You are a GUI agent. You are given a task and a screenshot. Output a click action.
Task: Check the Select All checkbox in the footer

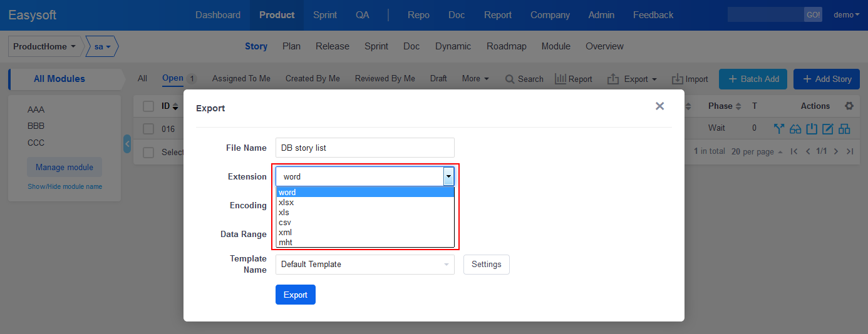[x=148, y=152]
